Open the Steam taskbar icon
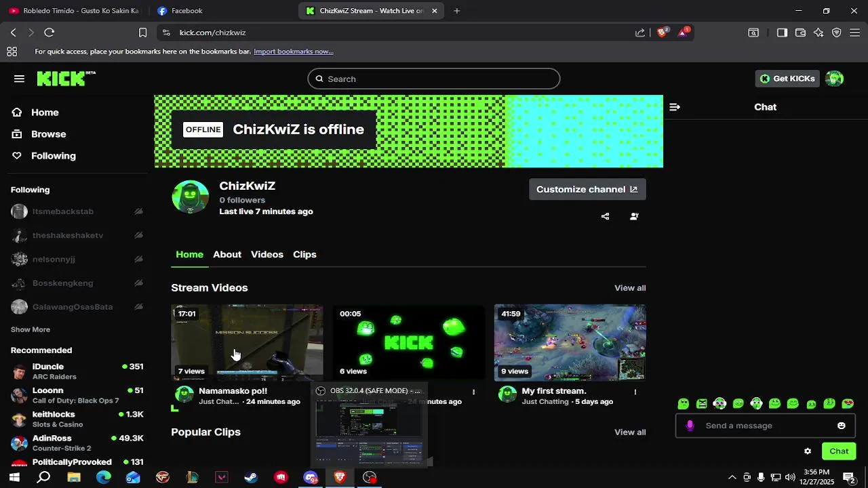Viewport: 868px width, 488px height. pos(251,477)
